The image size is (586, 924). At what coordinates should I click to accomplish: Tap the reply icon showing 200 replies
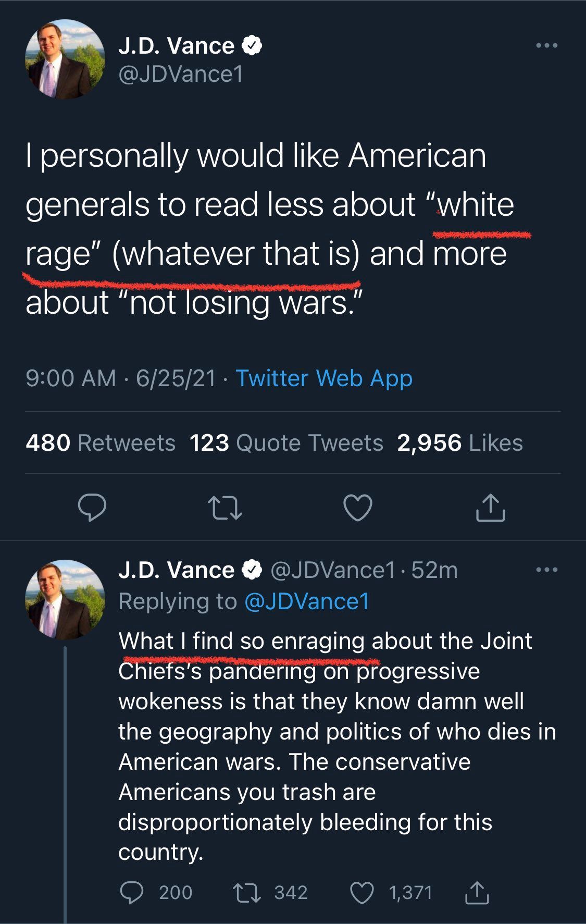click(132, 892)
